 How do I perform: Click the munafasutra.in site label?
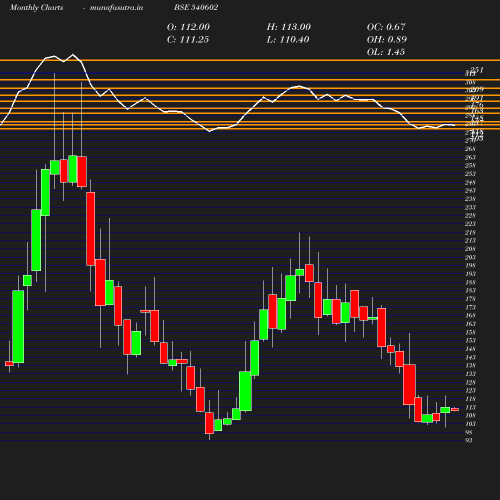[x=116, y=7]
